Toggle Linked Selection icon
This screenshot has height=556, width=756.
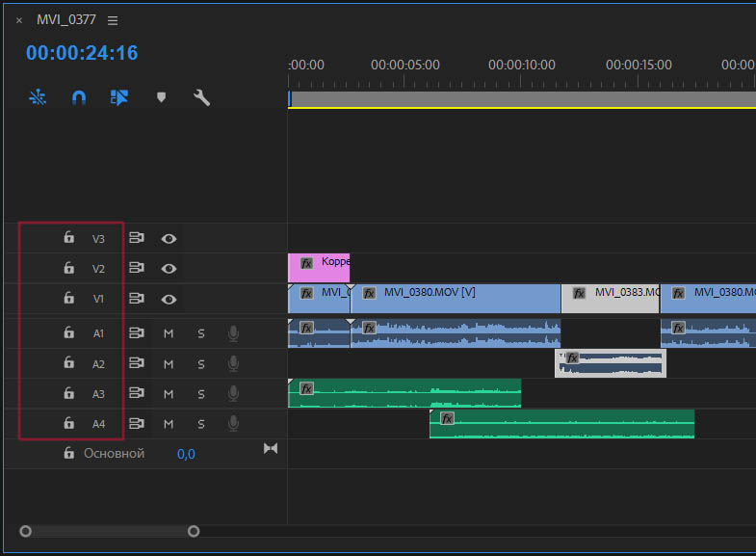(119, 98)
